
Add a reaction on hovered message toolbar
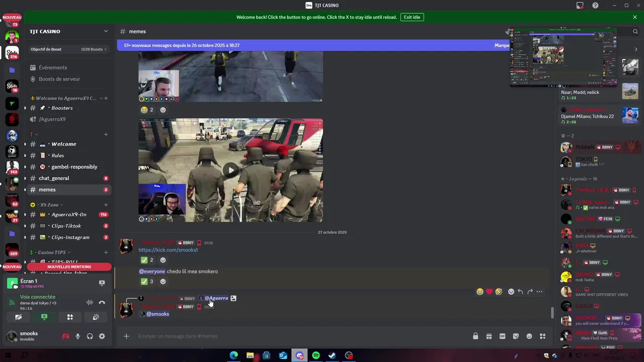click(x=511, y=292)
